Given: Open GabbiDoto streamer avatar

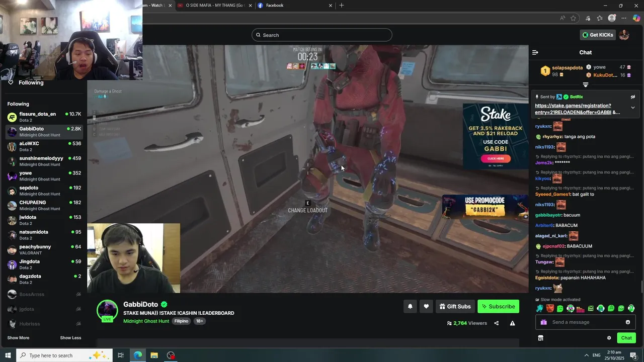Looking at the screenshot, I should [107, 311].
